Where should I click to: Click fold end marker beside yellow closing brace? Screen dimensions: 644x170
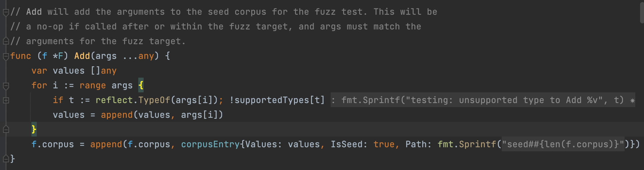pyautogui.click(x=6, y=129)
